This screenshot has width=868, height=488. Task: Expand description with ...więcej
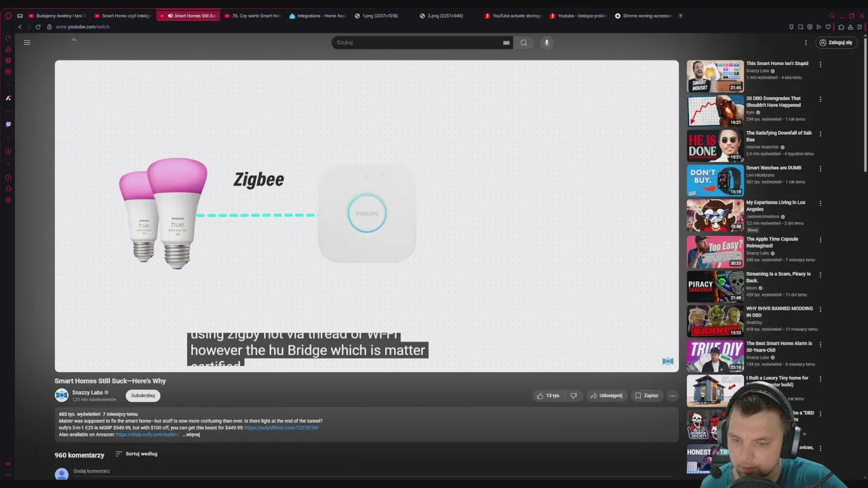click(193, 434)
